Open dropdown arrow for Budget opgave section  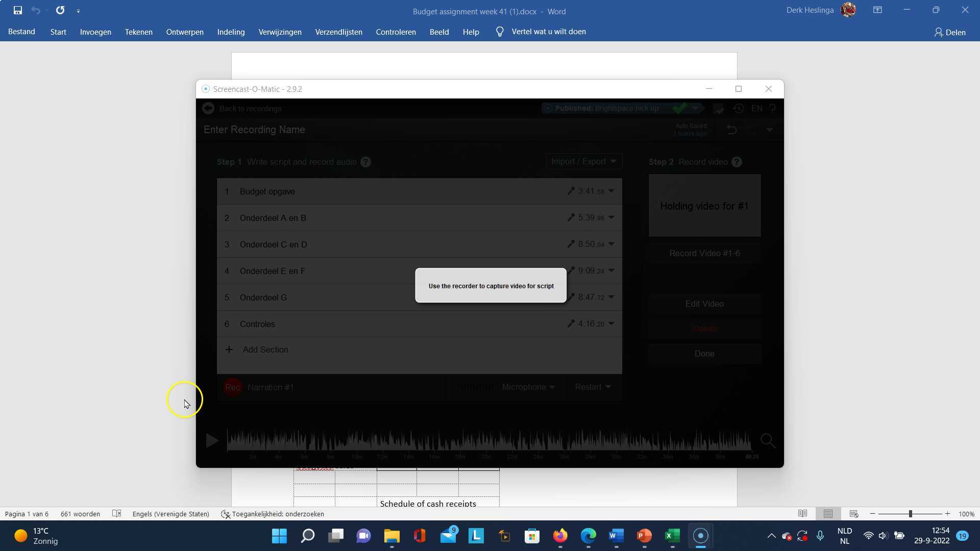[x=611, y=191]
